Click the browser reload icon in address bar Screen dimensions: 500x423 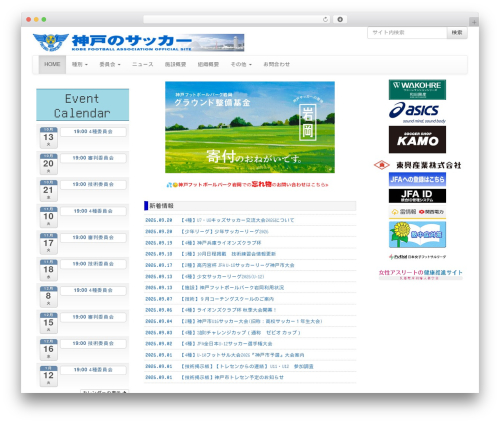325,19
